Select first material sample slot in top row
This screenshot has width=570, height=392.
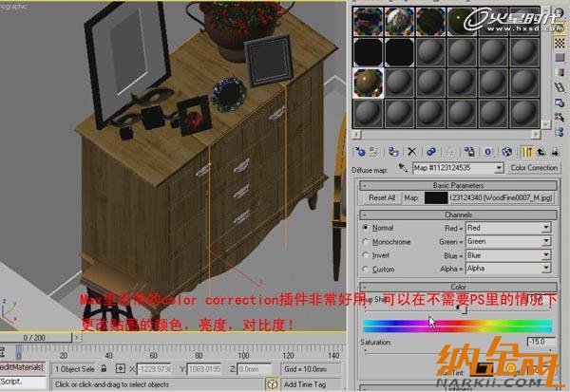tap(368, 22)
